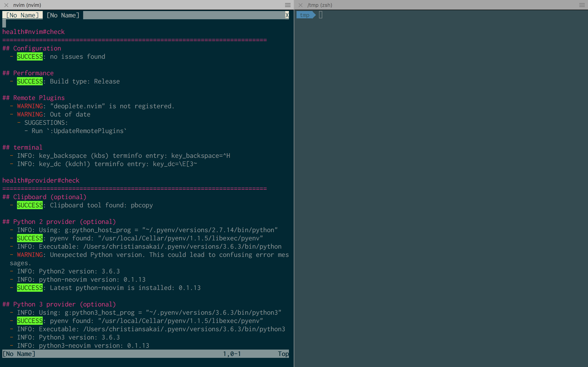Open the hamburger menu on the nvim pane
Image resolution: width=588 pixels, height=367 pixels.
pyautogui.click(x=288, y=5)
